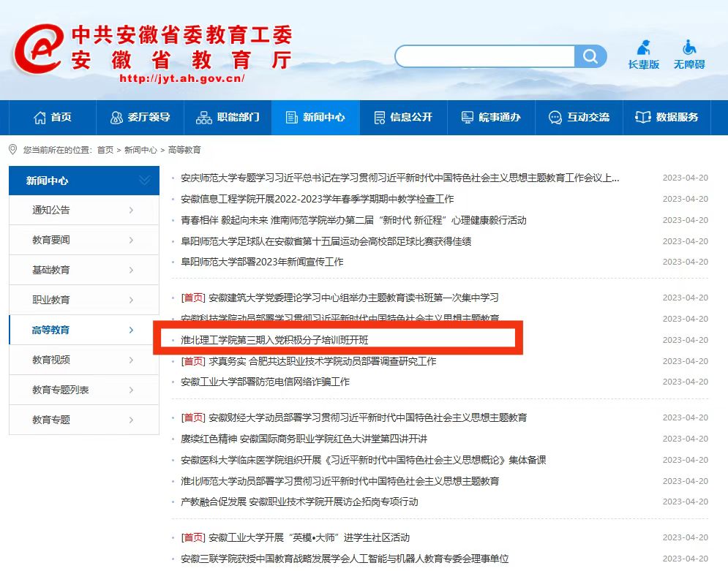The width and height of the screenshot is (728, 571).
Task: Go to 首页 via home icon
Action: click(40, 117)
